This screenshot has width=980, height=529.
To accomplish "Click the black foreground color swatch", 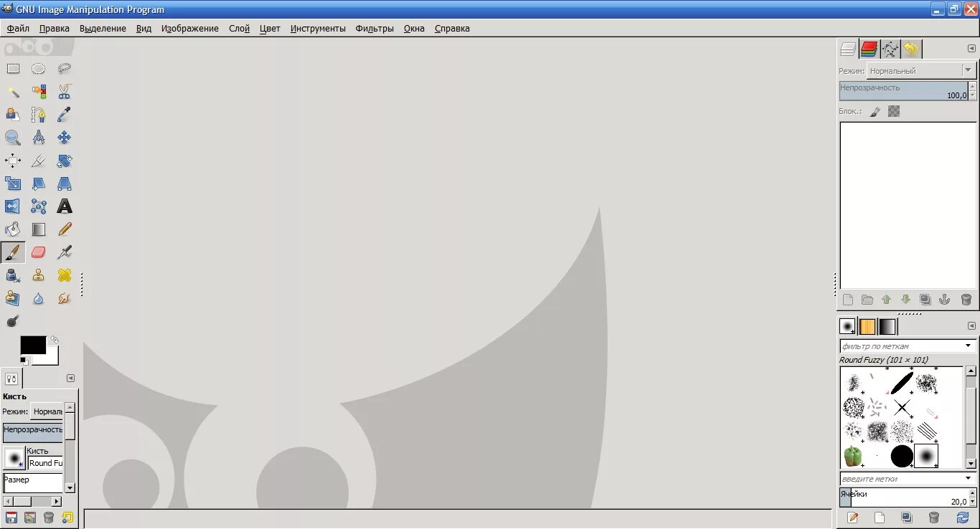I will (32, 345).
